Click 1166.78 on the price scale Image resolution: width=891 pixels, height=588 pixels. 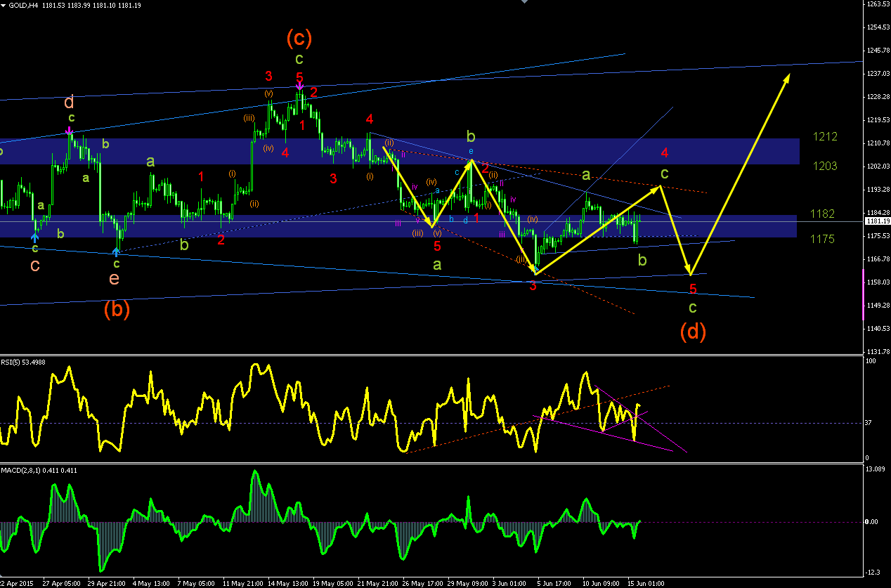[877, 259]
